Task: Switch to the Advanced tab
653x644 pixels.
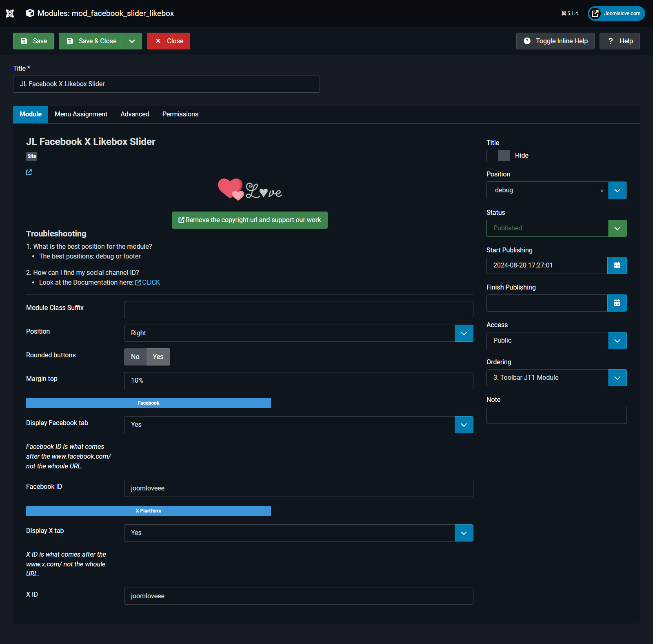Action: 135,114
